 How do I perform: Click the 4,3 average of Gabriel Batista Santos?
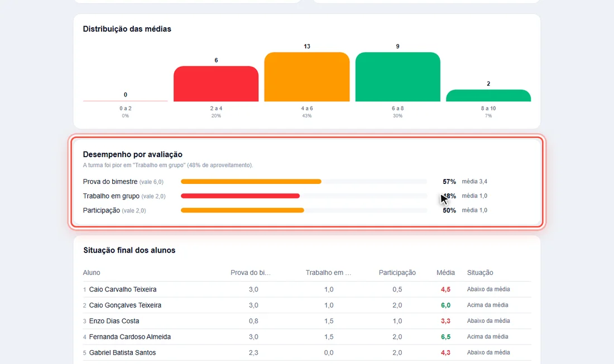[445, 353]
